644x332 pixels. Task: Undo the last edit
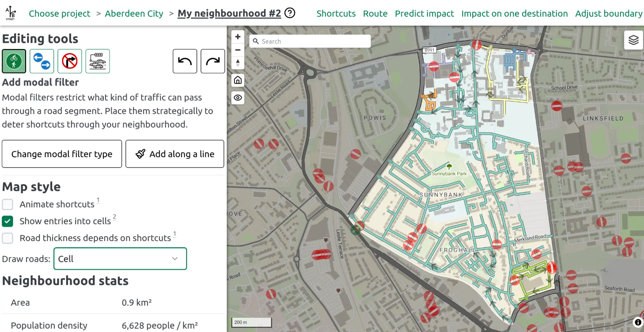(x=185, y=61)
